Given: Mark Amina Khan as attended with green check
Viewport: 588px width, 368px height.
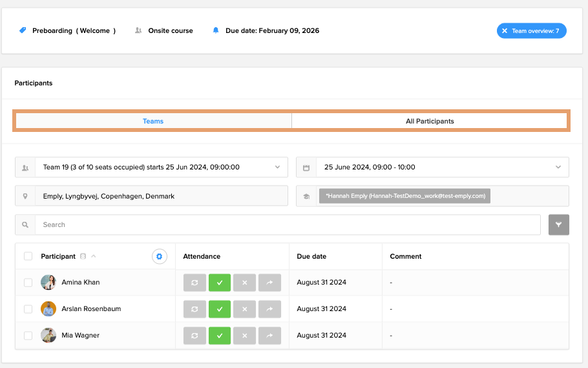Looking at the screenshot, I should (220, 283).
